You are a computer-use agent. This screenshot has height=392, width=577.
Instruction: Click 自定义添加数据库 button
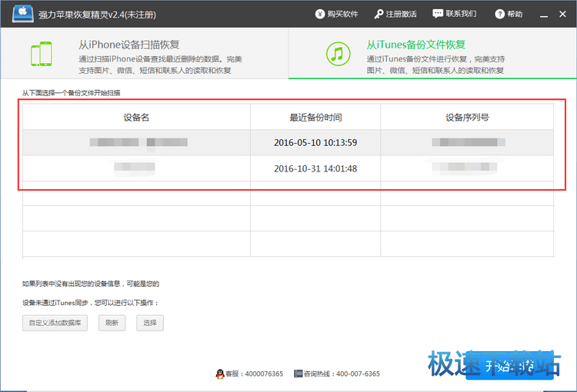click(x=55, y=323)
